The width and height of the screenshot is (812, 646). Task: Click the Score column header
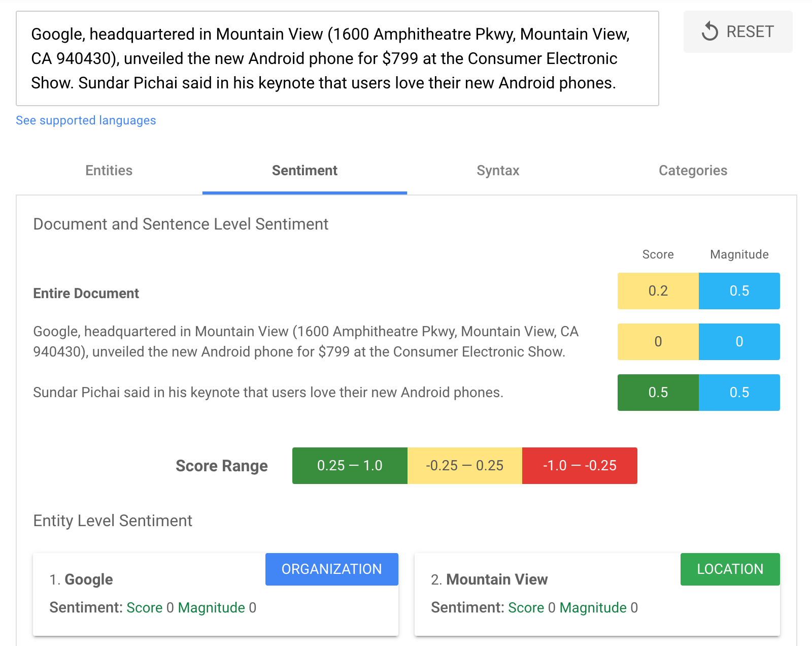pyautogui.click(x=658, y=254)
